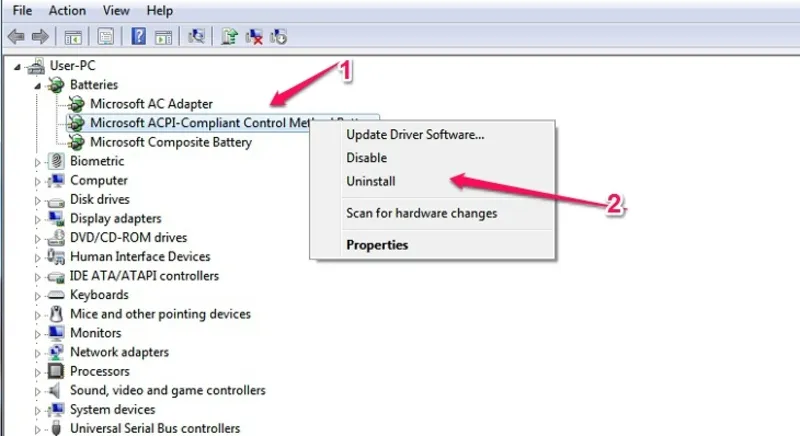The image size is (800, 436).
Task: Click the red X Uninstall toolbar icon
Action: point(256,37)
